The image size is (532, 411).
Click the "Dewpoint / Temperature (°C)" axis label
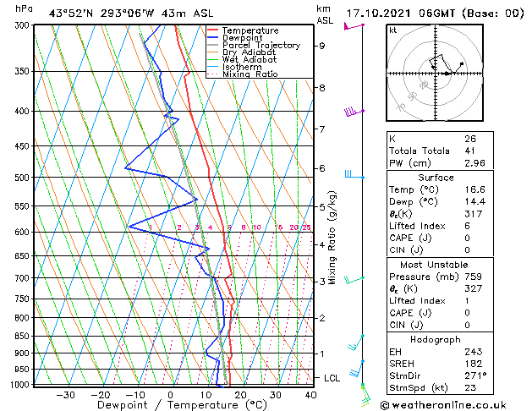pyautogui.click(x=182, y=405)
